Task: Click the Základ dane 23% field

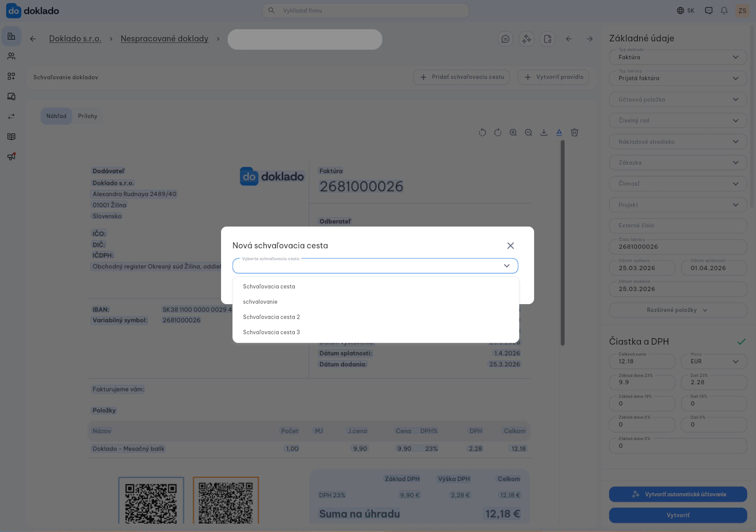Action: click(642, 383)
